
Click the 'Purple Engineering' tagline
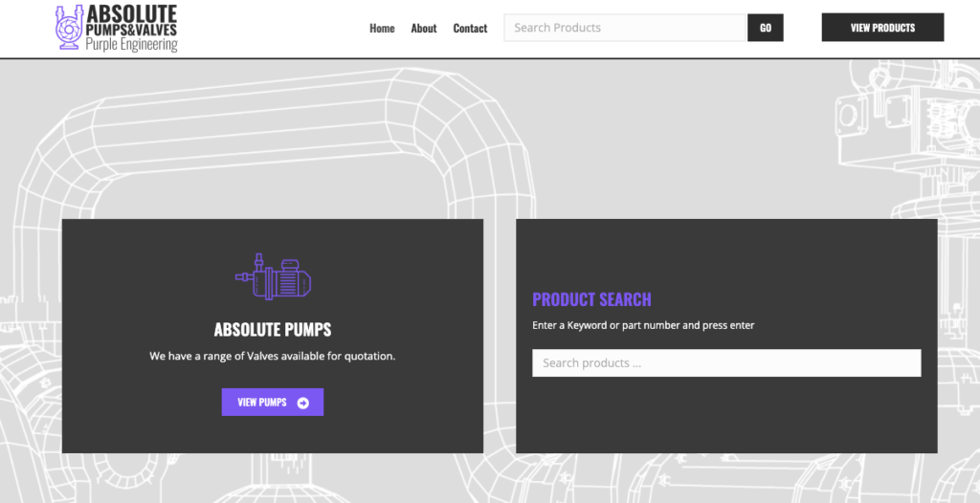pyautogui.click(x=131, y=45)
